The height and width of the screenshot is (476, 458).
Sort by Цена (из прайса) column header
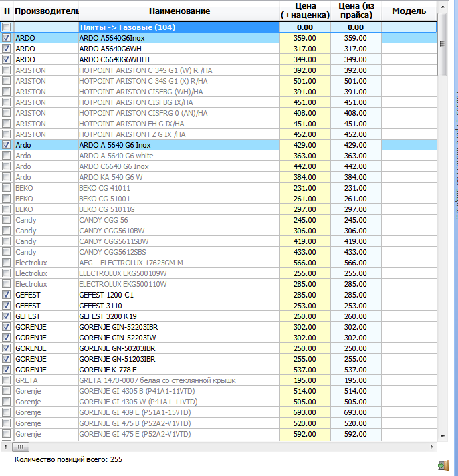pyautogui.click(x=356, y=11)
